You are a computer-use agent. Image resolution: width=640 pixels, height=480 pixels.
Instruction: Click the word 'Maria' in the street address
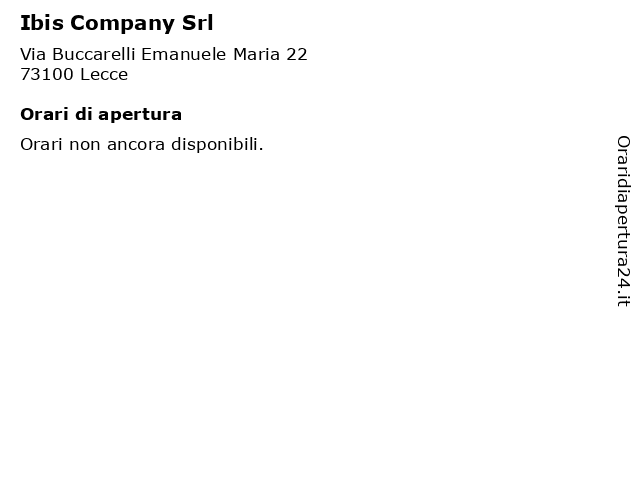pos(256,54)
